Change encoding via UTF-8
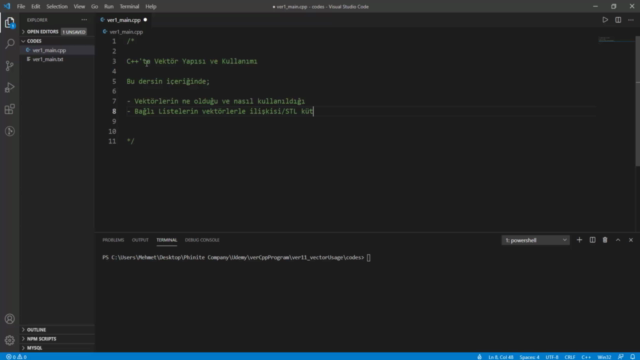 pos(552,357)
